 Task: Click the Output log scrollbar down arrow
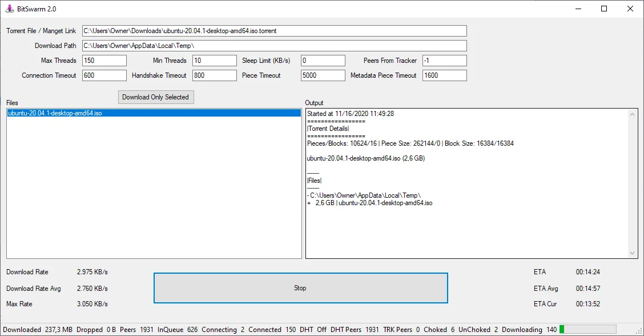pos(633,253)
